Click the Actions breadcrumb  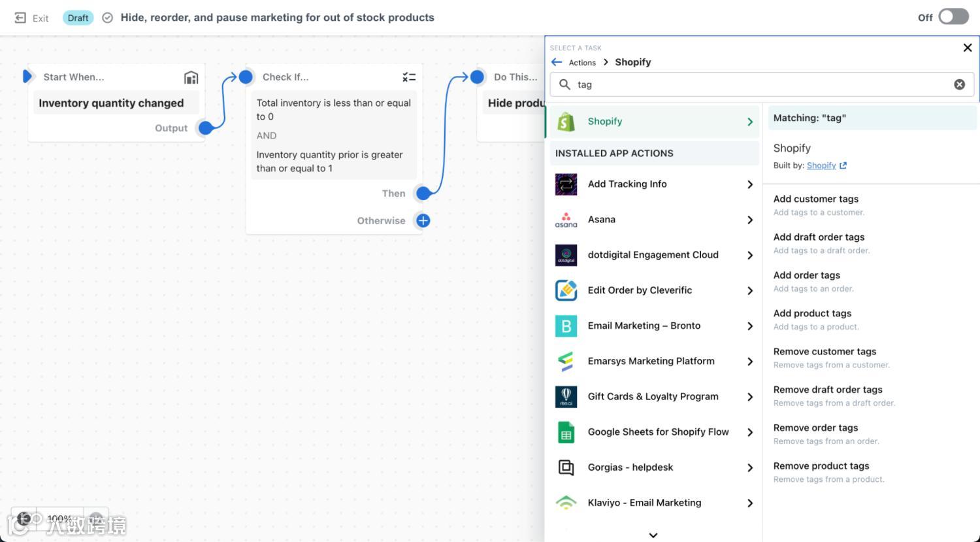pos(582,63)
